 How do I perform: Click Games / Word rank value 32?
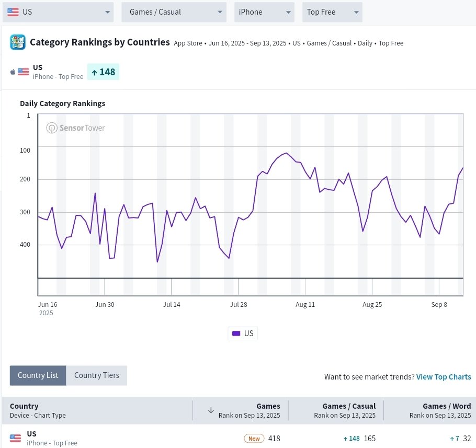[x=467, y=439]
